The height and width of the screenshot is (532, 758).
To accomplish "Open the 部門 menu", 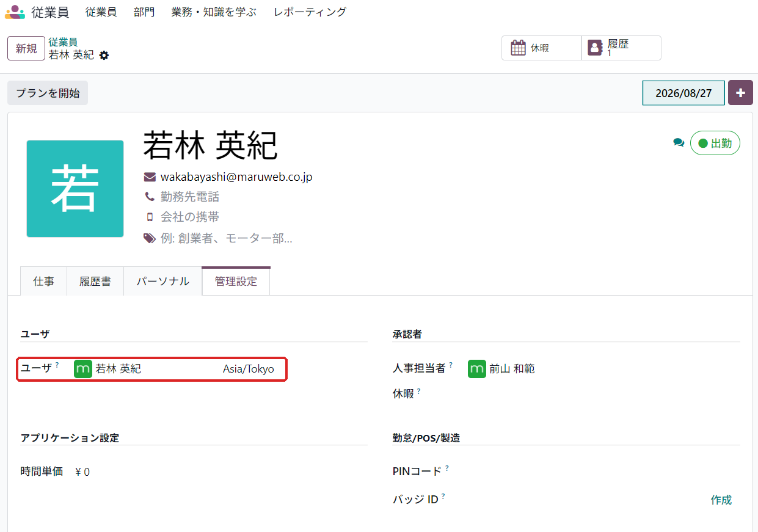I will click(144, 12).
